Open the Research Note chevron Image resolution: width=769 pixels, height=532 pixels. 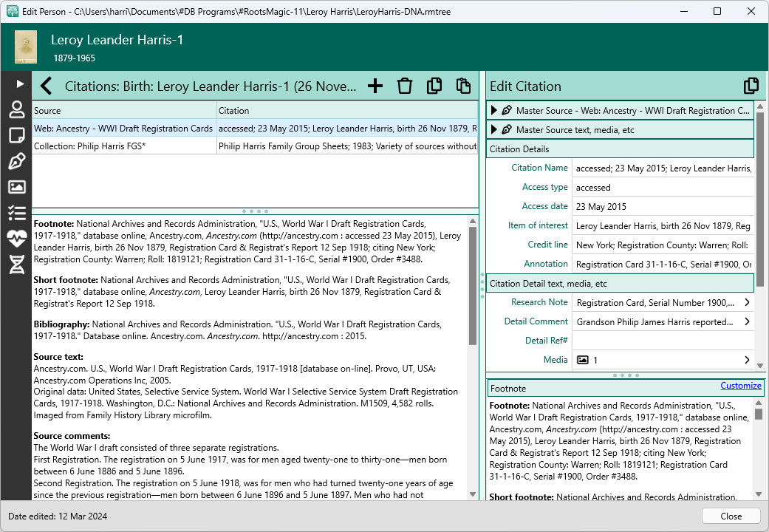click(x=747, y=302)
